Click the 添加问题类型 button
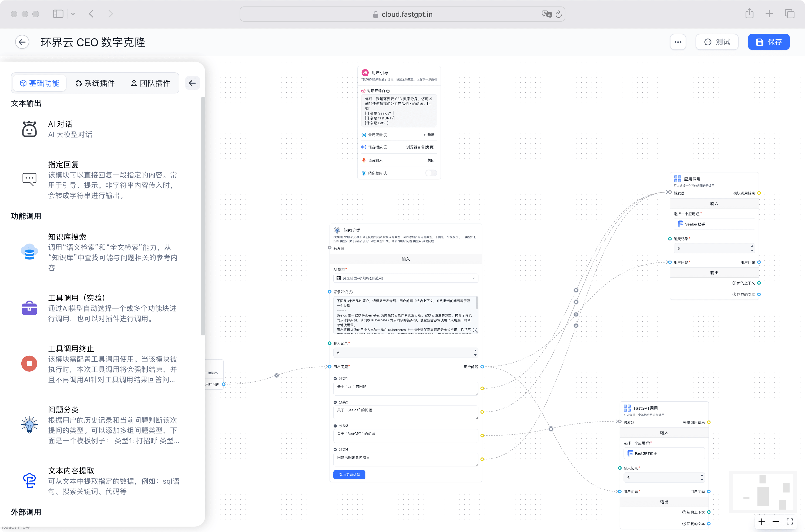Image resolution: width=805 pixels, height=532 pixels. [349, 475]
